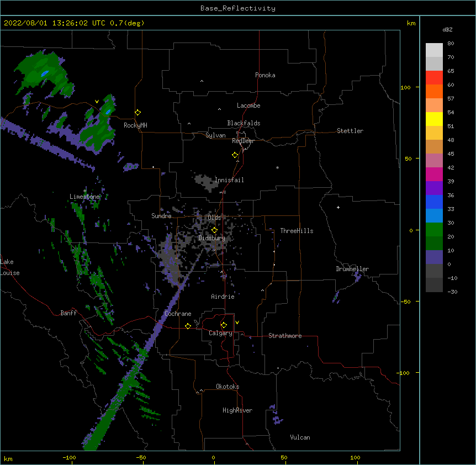Click the Ponoka city label

pyautogui.click(x=265, y=75)
